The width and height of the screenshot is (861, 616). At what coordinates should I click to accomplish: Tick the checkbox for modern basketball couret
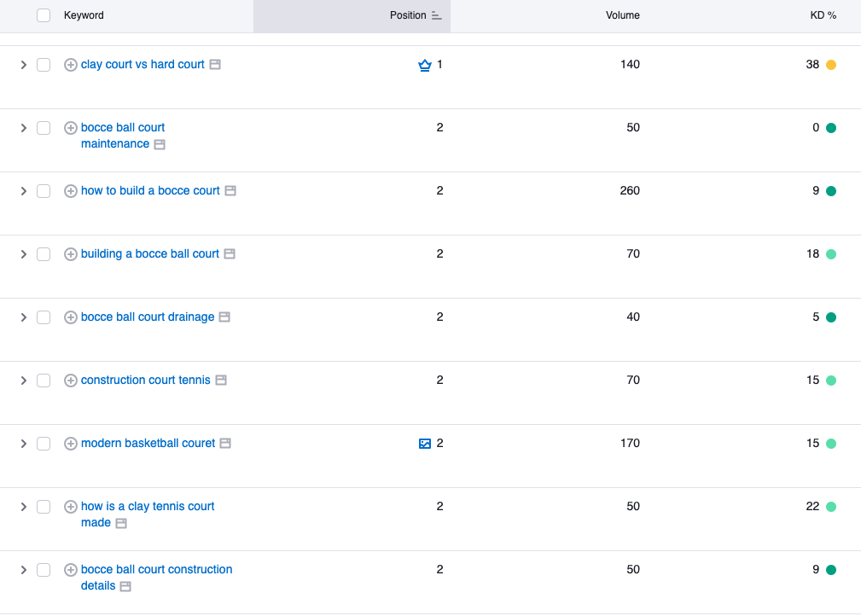click(x=44, y=444)
